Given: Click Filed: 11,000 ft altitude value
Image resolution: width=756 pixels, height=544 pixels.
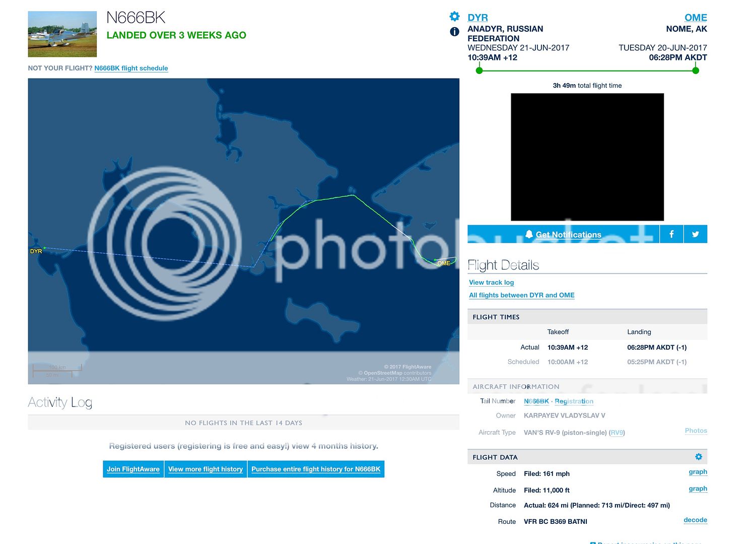Looking at the screenshot, I should 547,490.
